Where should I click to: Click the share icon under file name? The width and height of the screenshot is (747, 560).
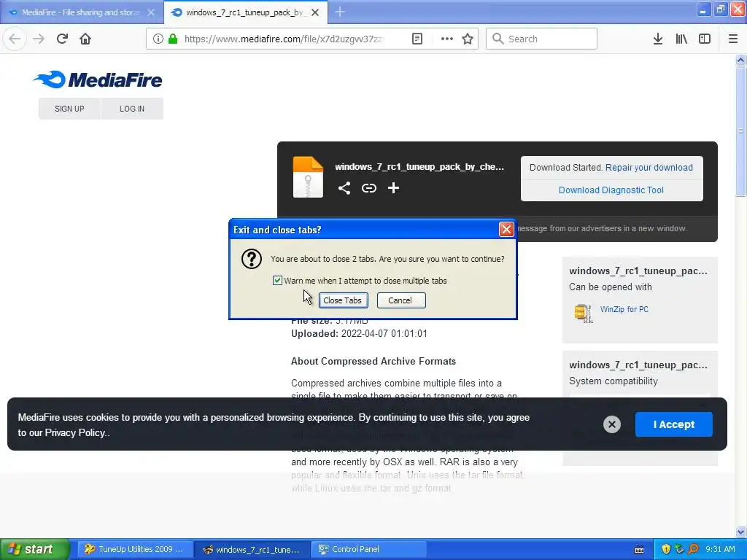coord(344,188)
